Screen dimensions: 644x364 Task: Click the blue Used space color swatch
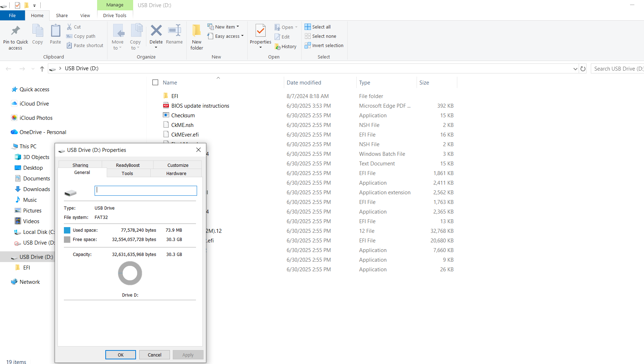tap(67, 230)
